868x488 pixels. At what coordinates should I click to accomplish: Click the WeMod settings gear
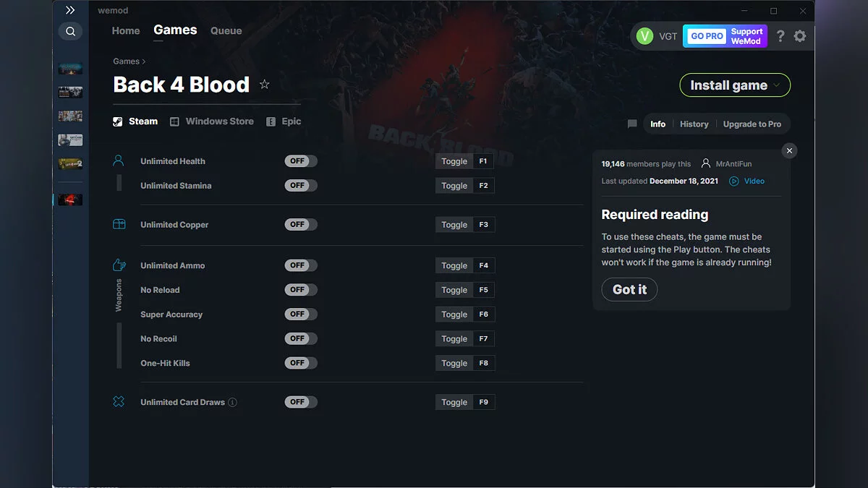tap(800, 35)
